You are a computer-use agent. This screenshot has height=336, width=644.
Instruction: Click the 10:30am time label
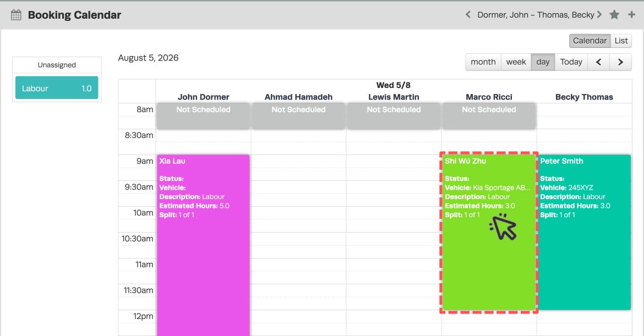point(137,239)
